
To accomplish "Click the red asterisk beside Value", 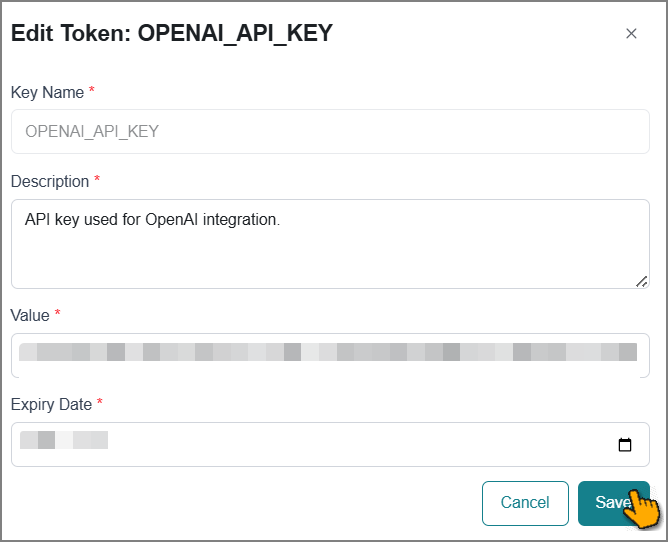I will [58, 313].
